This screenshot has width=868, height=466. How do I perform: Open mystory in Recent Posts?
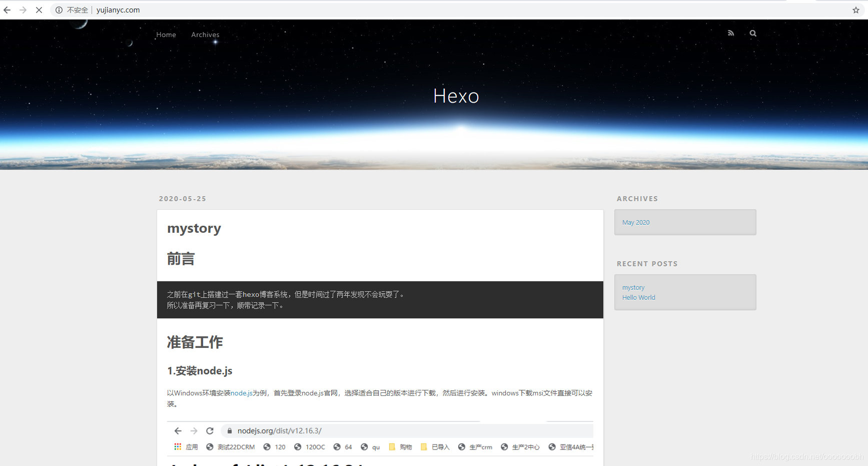pos(633,287)
